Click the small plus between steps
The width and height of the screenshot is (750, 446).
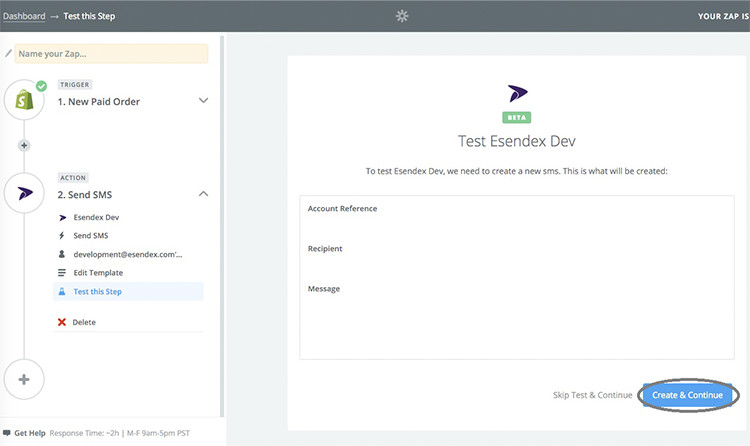24,145
